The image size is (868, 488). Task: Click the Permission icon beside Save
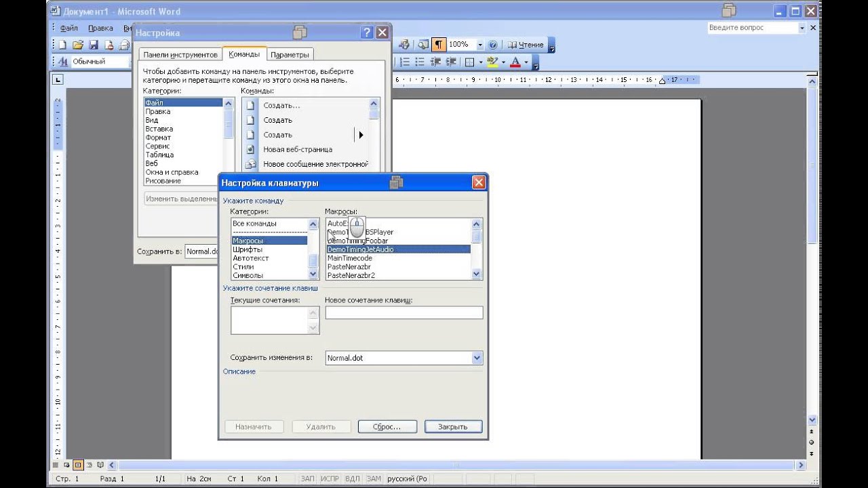108,45
